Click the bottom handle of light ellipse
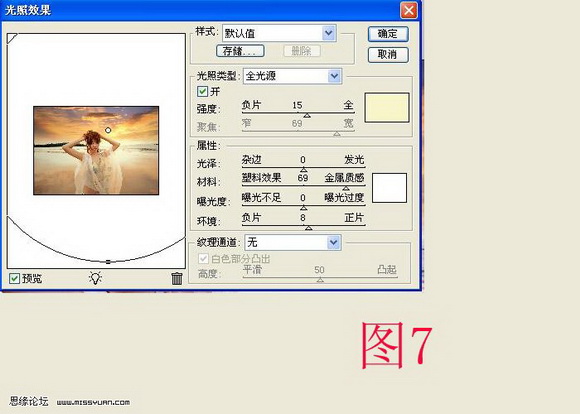This screenshot has width=580, height=414. pyautogui.click(x=108, y=262)
